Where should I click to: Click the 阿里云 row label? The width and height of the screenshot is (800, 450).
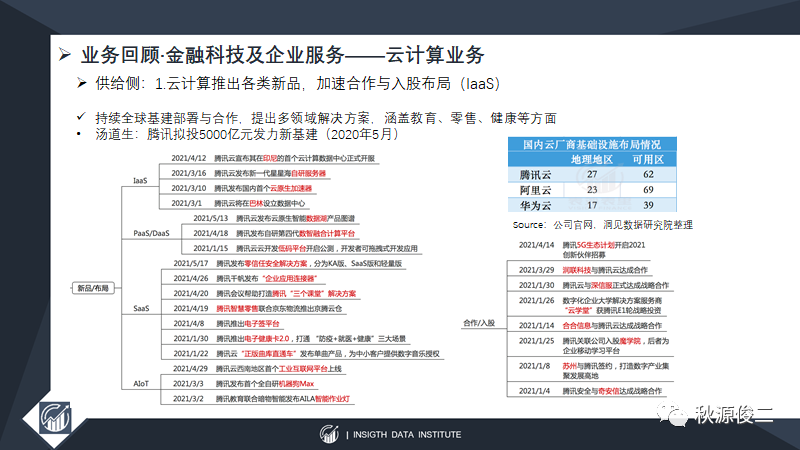pyautogui.click(x=535, y=190)
